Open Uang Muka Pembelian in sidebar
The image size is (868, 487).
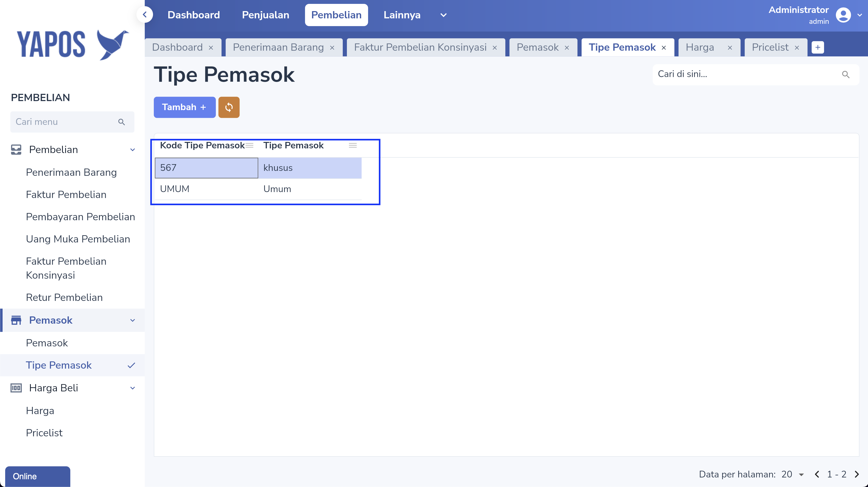coord(78,239)
